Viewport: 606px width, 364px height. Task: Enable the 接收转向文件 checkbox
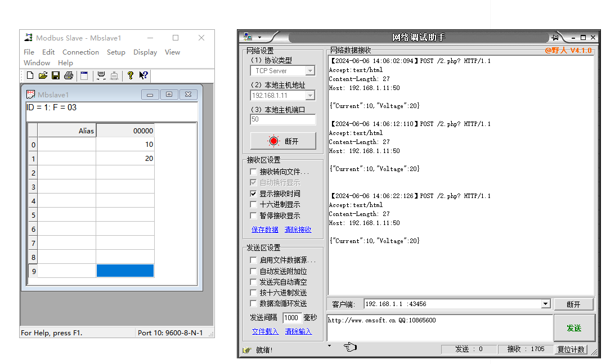point(254,172)
